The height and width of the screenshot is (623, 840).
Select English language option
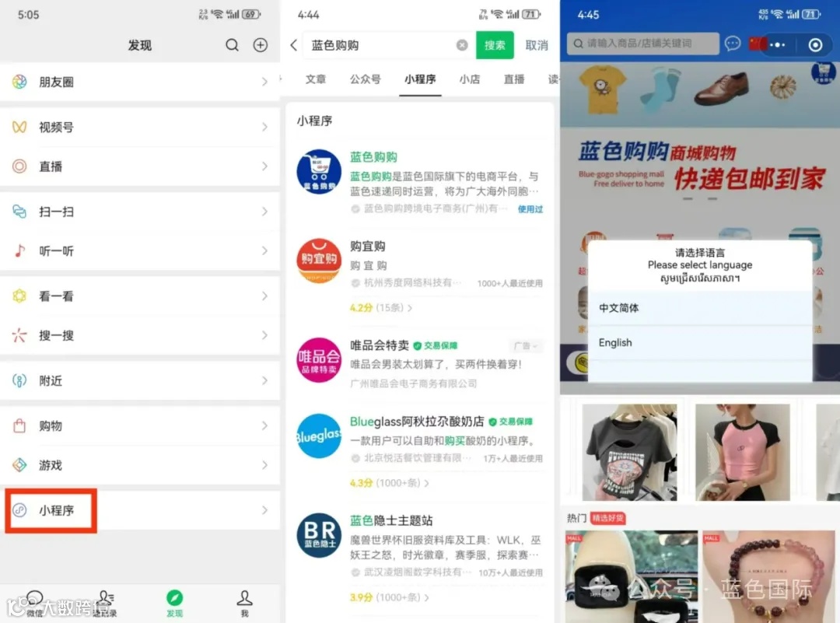tap(700, 343)
